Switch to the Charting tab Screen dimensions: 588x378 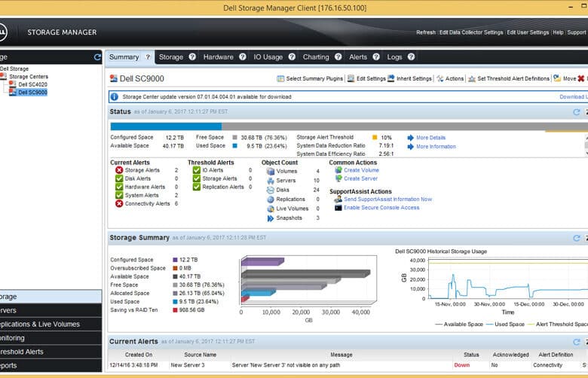[x=316, y=57]
